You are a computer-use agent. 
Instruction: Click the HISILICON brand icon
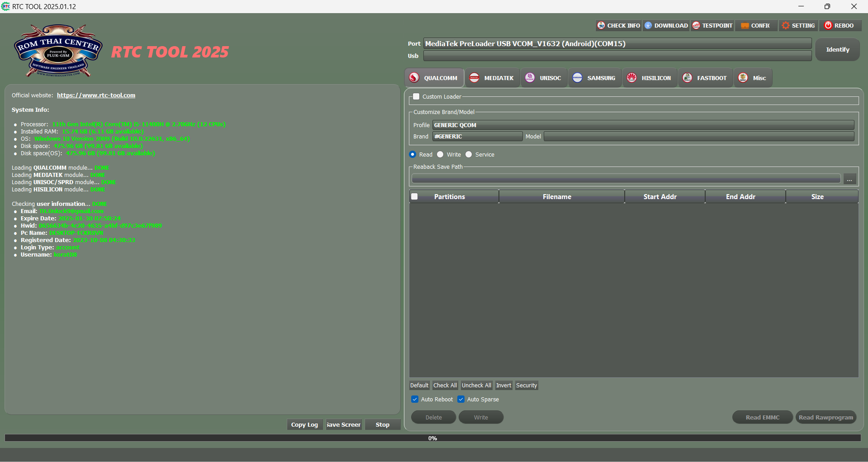coord(631,77)
